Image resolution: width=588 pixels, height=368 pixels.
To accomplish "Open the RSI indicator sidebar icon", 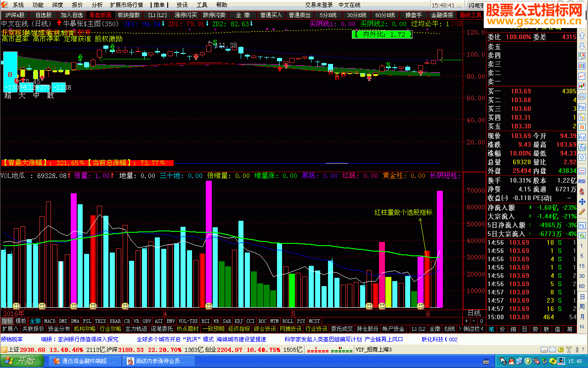I will tap(582, 181).
